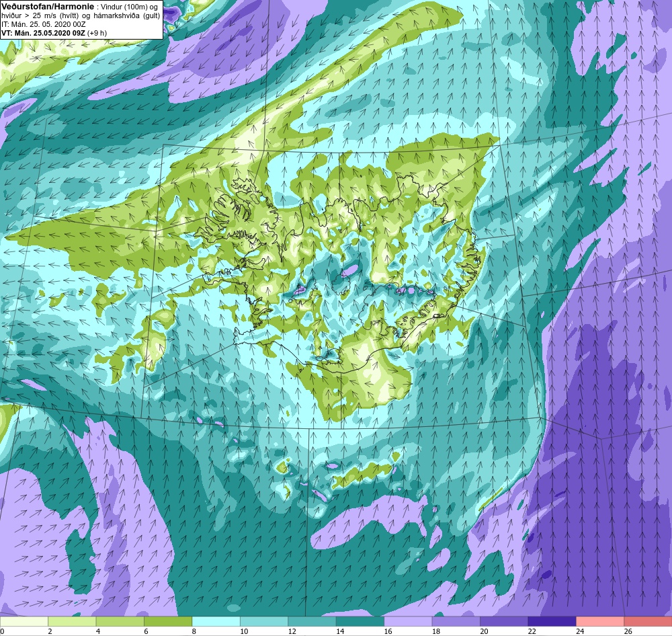Image resolution: width=672 pixels, height=636 pixels.
Task: Click the salmon legend swatch above 26 m/s
Action: pyautogui.click(x=648, y=621)
